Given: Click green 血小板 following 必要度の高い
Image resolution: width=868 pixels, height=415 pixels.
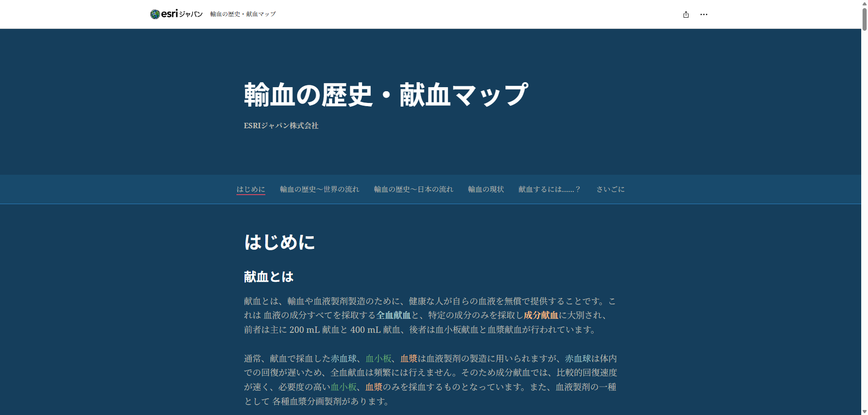Looking at the screenshot, I should coord(344,387).
